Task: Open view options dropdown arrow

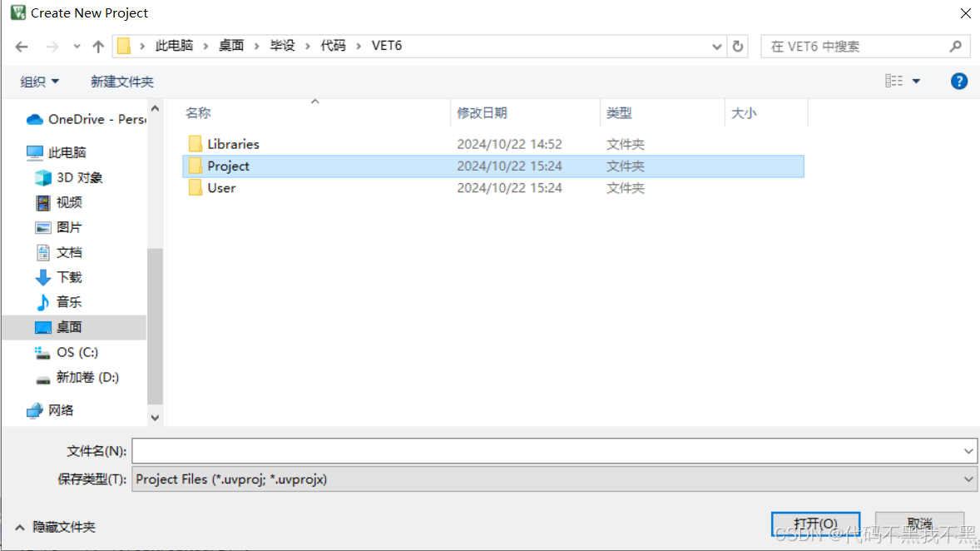Action: pyautogui.click(x=916, y=82)
